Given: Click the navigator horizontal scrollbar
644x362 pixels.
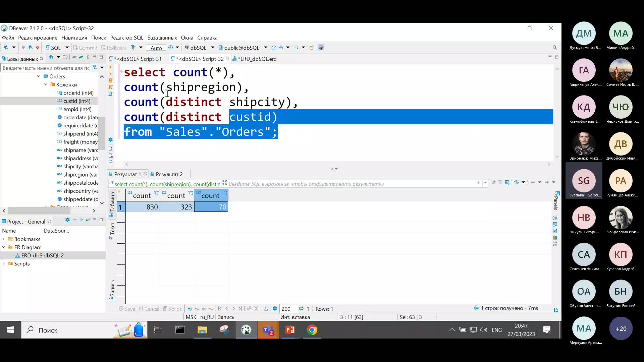Looking at the screenshot, I should click(x=39, y=211).
